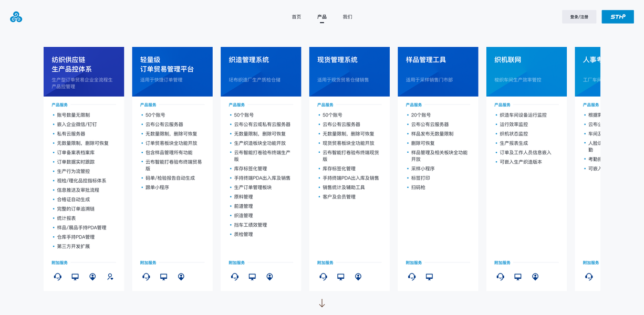Click the 客户及会员管理 list item

[x=339, y=197]
